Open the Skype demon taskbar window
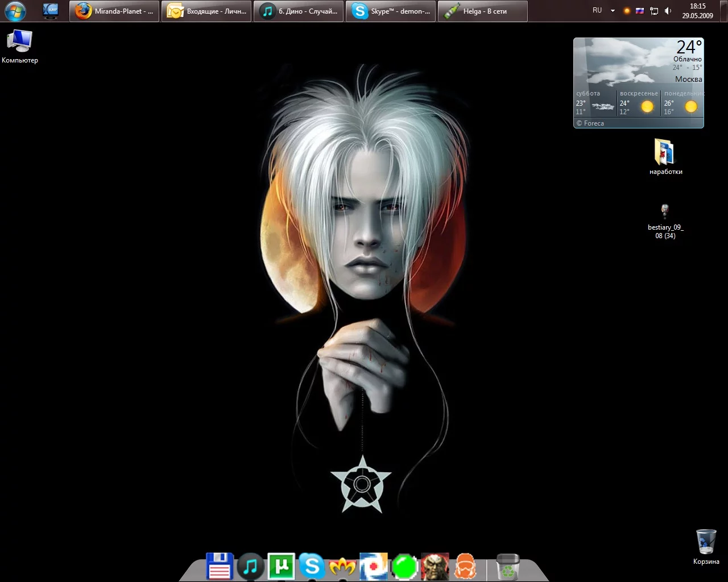Viewport: 728px width, 582px height. [391, 11]
